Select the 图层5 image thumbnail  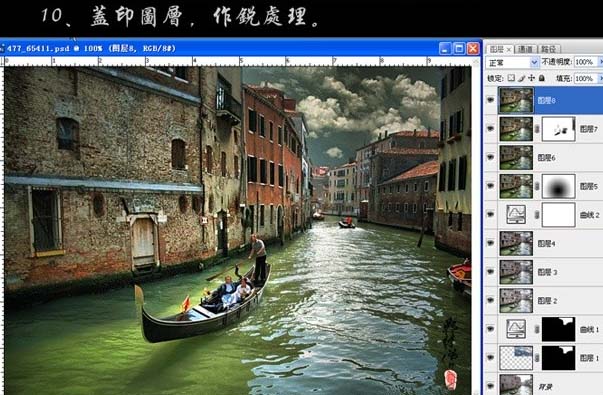pyautogui.click(x=516, y=186)
